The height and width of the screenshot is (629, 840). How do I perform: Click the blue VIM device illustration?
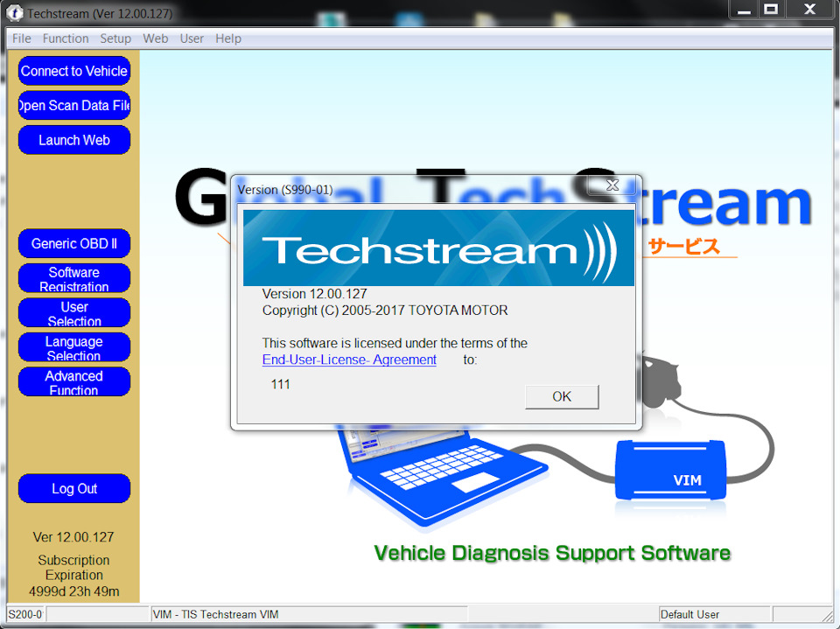[671, 470]
